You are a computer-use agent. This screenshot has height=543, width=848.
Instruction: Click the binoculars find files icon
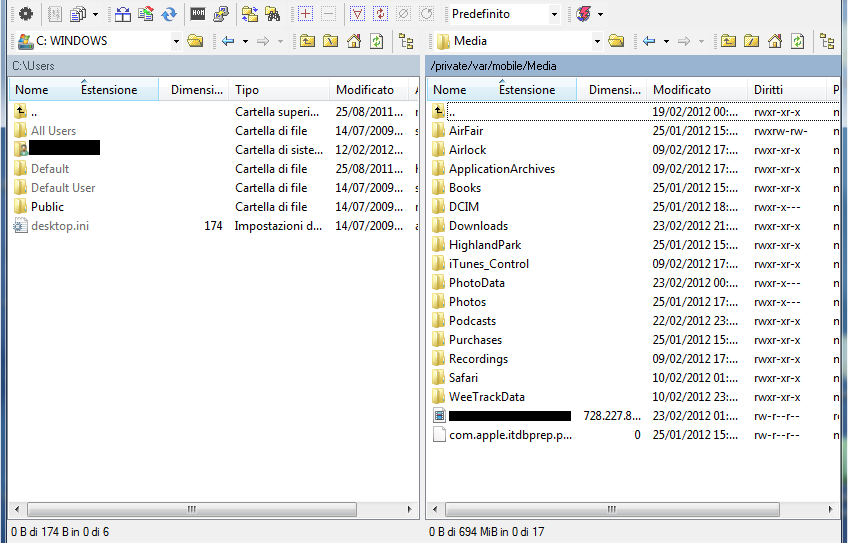pos(271,14)
